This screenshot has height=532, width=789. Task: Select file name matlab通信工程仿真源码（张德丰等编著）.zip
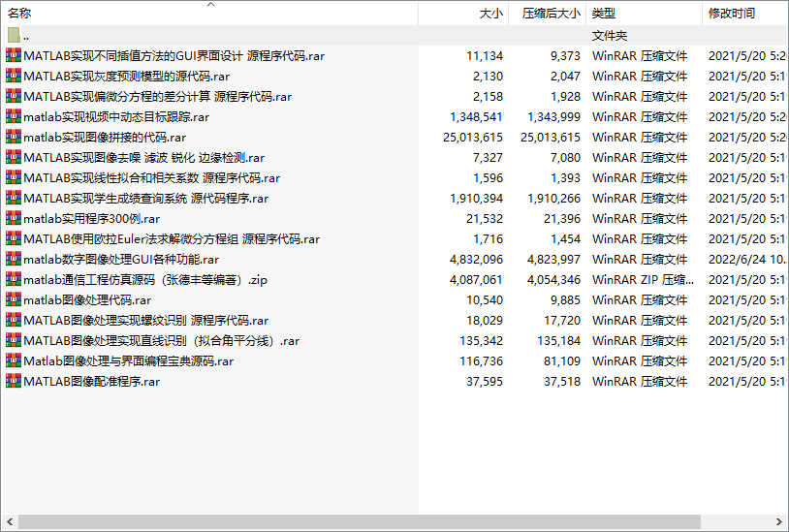point(145,280)
